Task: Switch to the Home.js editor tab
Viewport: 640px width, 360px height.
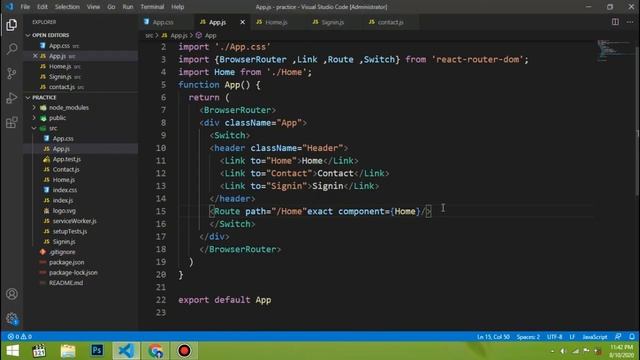Action: pos(276,22)
